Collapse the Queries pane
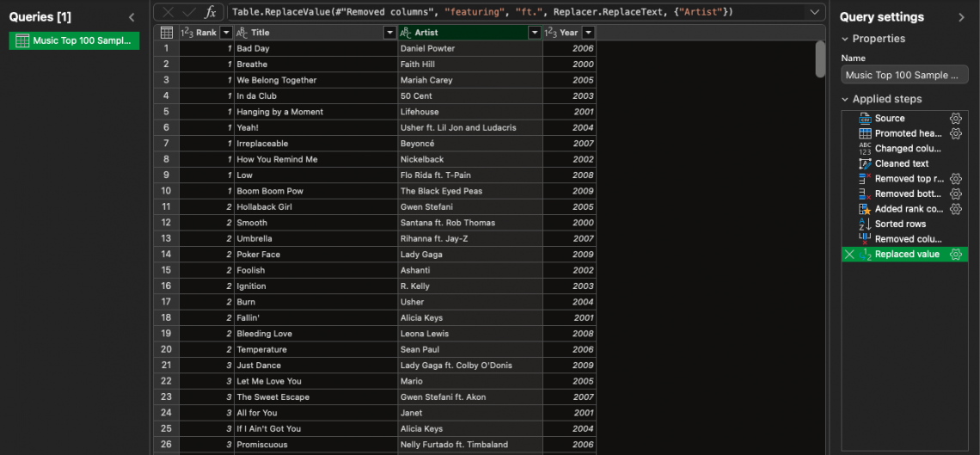This screenshot has width=980, height=455. [132, 17]
